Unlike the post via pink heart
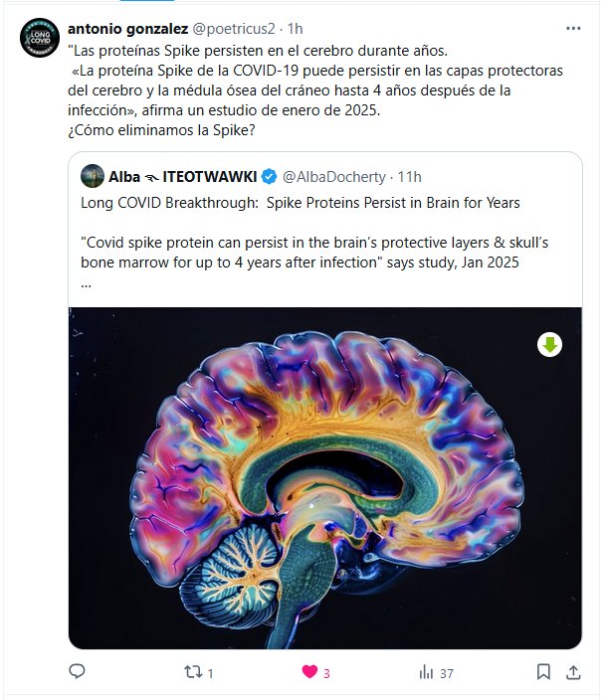The width and height of the screenshot is (607, 700). click(x=309, y=671)
